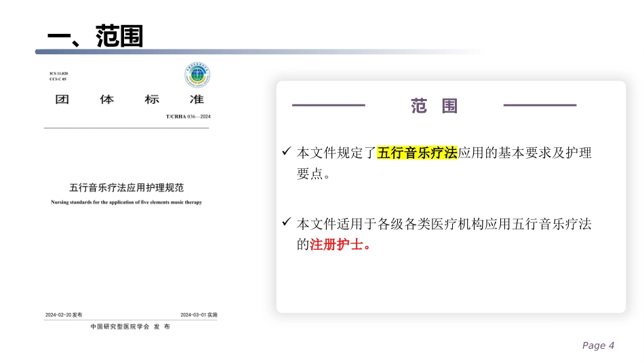Select the standard number T/CRHA 036—2024
The height and width of the screenshot is (363, 644).
188,117
